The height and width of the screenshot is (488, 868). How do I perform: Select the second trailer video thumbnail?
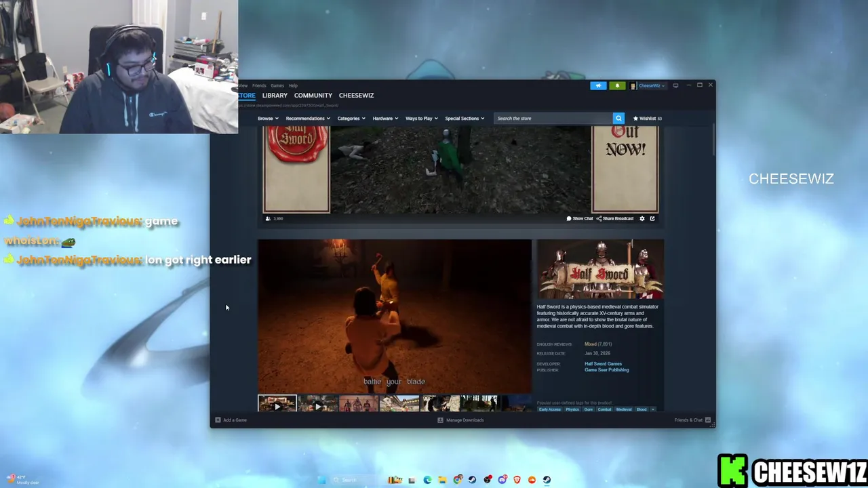coord(318,404)
